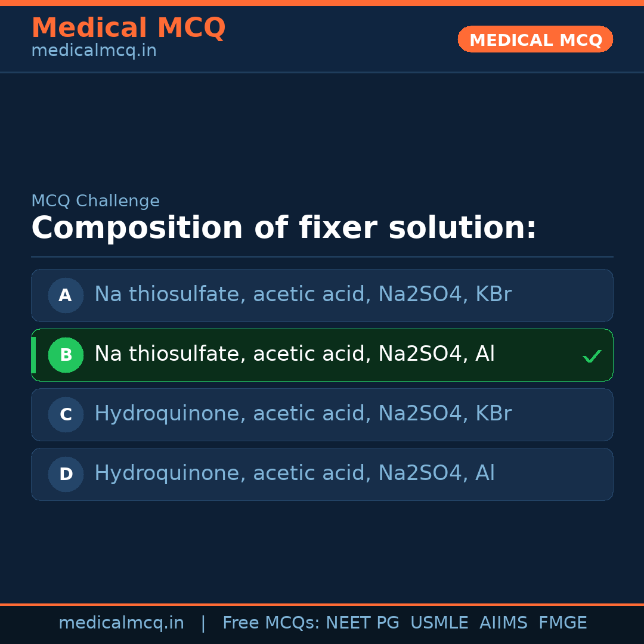
Task: Click "FMGE" in the footer
Action: pyautogui.click(x=563, y=623)
